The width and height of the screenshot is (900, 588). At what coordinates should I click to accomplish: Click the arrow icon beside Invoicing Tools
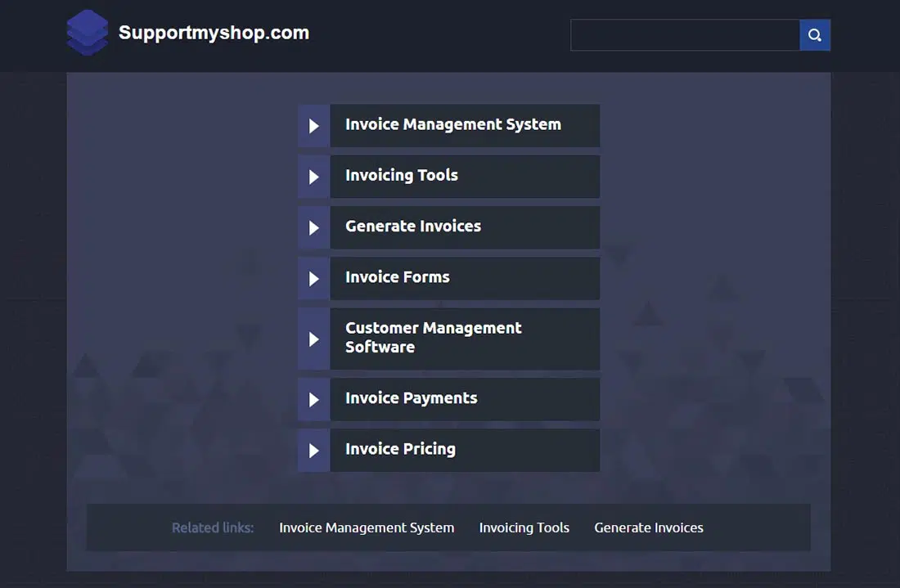point(314,177)
